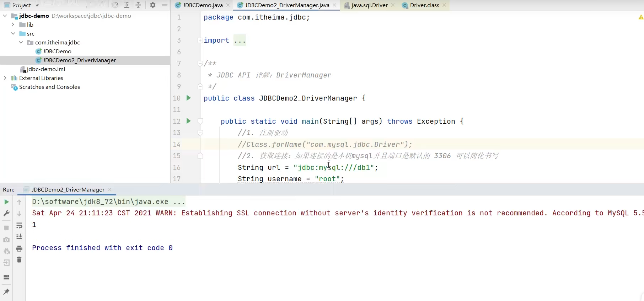Expand External Libraries node
This screenshot has height=301, width=644.
click(x=5, y=78)
